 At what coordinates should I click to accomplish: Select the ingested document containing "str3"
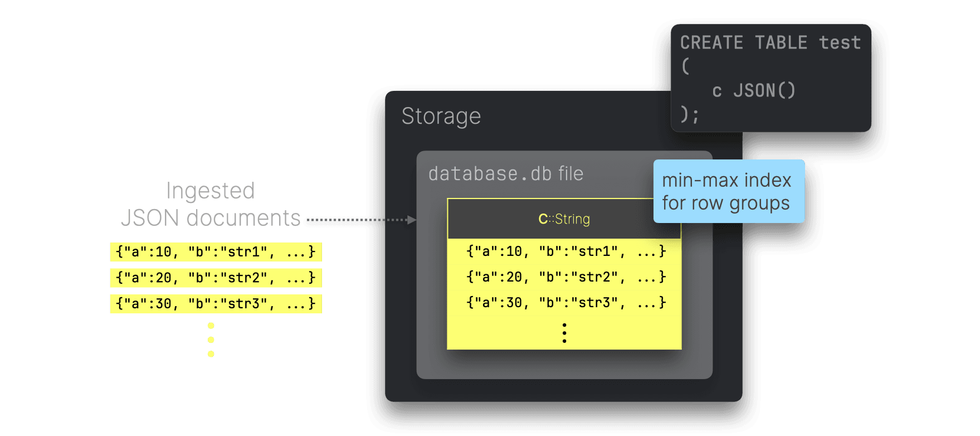(x=216, y=304)
